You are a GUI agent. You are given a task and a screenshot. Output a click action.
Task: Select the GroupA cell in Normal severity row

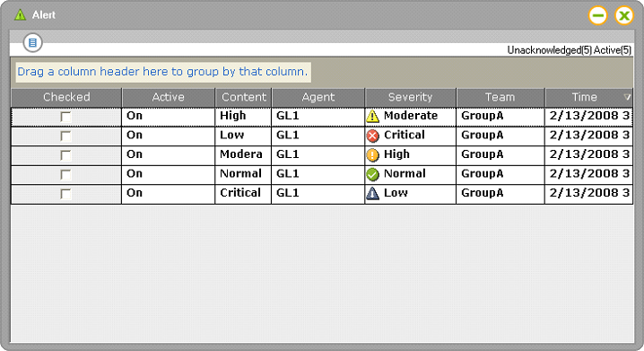[x=500, y=175]
